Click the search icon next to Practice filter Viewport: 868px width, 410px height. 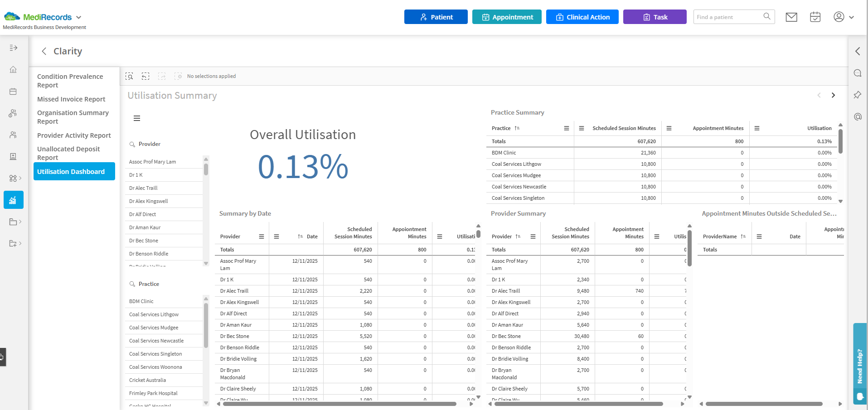point(132,284)
